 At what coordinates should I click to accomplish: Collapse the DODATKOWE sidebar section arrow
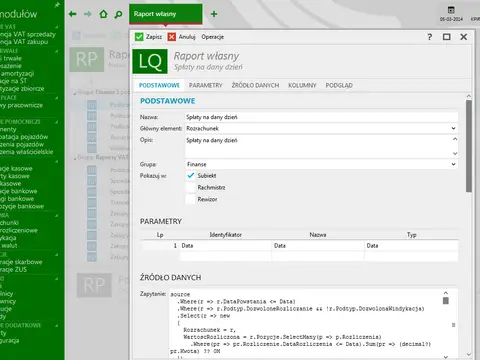tap(56, 326)
